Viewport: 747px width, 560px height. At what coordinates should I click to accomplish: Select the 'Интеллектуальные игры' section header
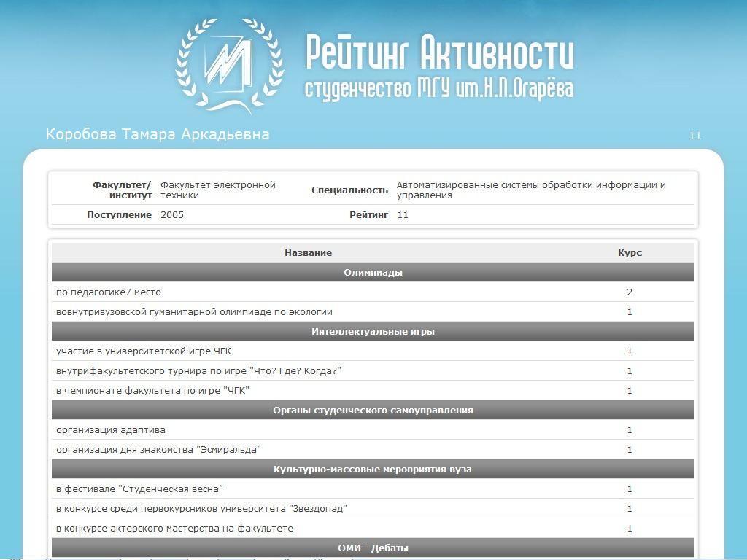click(x=373, y=332)
